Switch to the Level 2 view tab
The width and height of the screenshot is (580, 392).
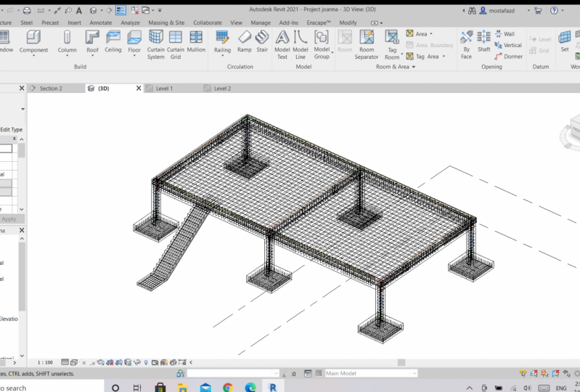point(222,89)
